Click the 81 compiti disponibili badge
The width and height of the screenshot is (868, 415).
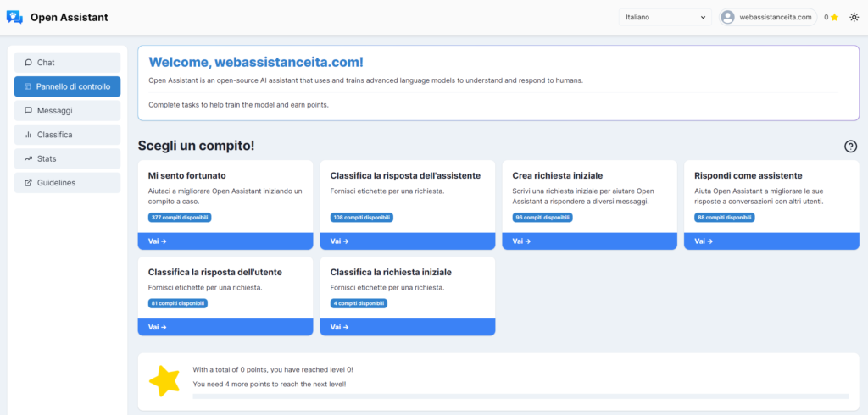(178, 303)
